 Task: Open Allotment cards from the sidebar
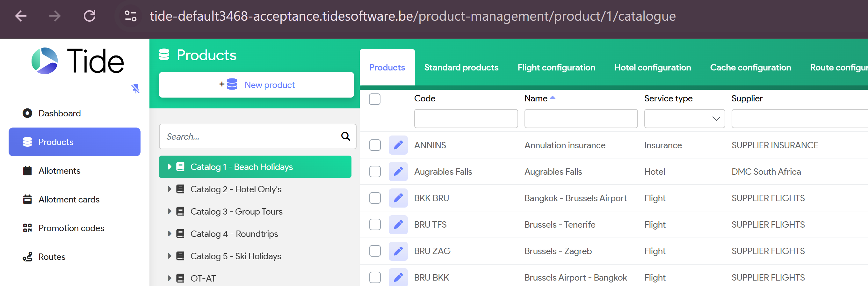coord(69,199)
